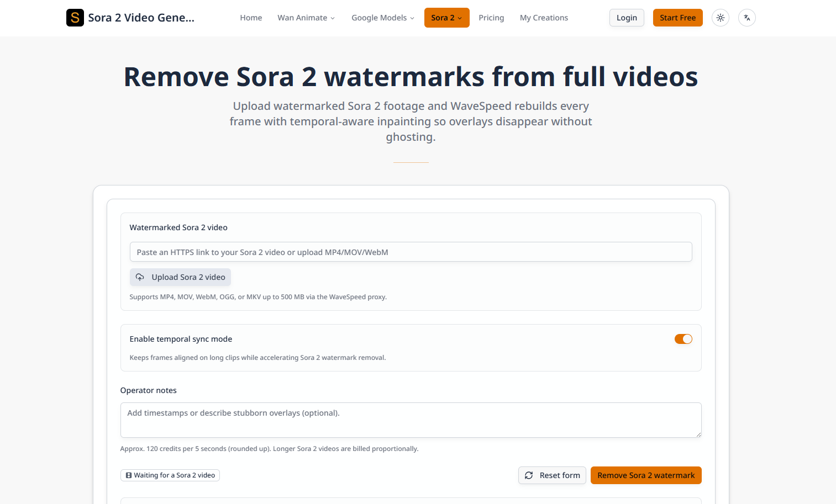The height and width of the screenshot is (504, 836).
Task: Expand the Wan Animate dropdown
Action: [x=306, y=18]
